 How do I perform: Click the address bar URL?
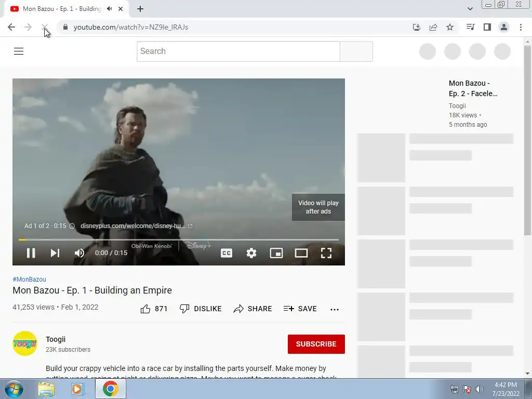[x=130, y=27]
